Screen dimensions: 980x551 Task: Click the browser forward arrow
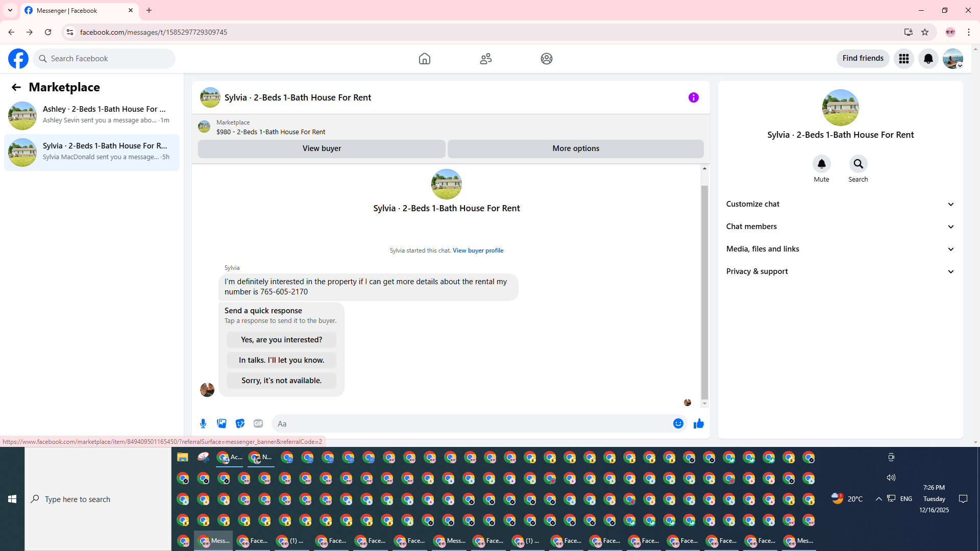click(x=30, y=32)
